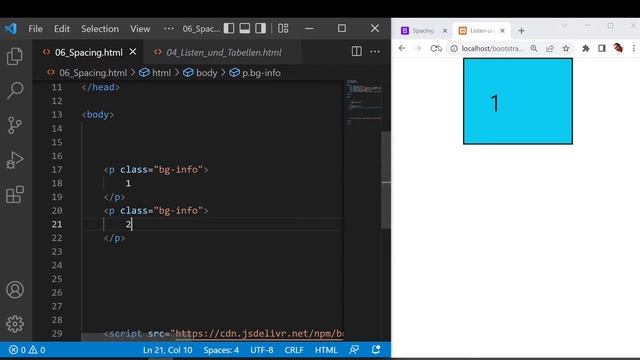The height and width of the screenshot is (360, 640).
Task: Toggle the primary side bar layout
Action: click(229, 28)
